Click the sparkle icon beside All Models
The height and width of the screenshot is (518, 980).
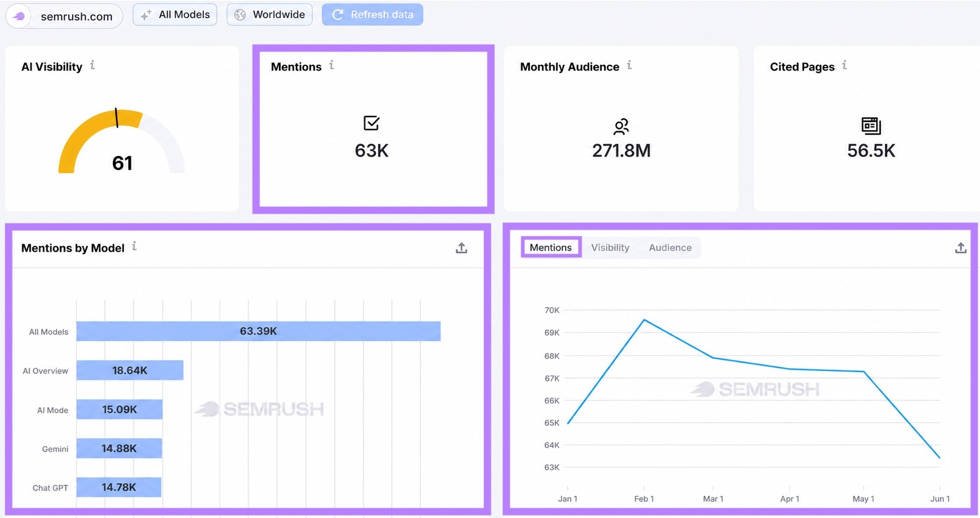(x=146, y=15)
